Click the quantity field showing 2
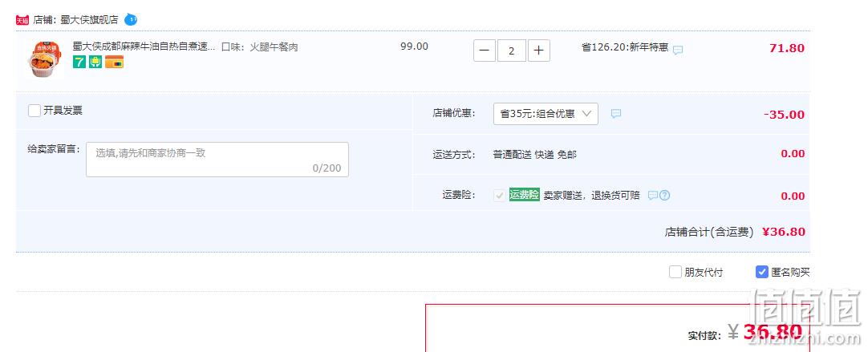Image resolution: width=868 pixels, height=352 pixels. tap(512, 51)
